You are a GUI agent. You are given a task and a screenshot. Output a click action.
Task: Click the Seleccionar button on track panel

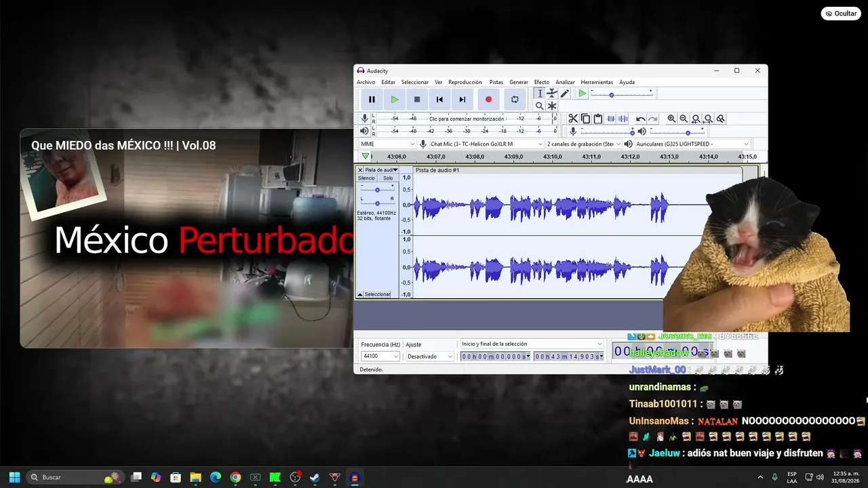(x=378, y=295)
